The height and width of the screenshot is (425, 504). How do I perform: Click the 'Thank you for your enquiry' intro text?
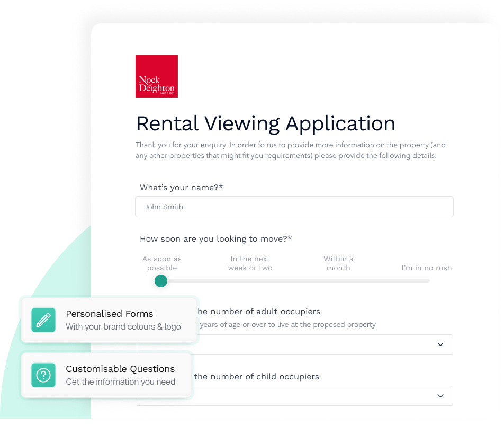(x=290, y=150)
